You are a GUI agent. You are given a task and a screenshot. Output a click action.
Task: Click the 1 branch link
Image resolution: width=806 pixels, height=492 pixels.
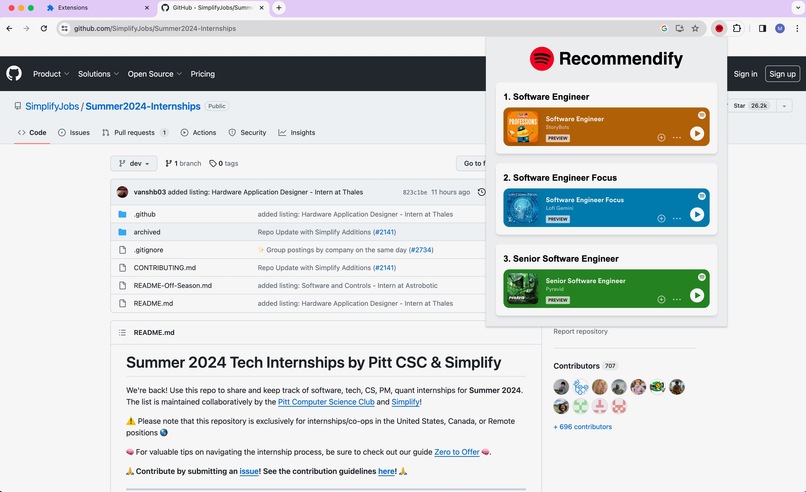[x=183, y=163]
